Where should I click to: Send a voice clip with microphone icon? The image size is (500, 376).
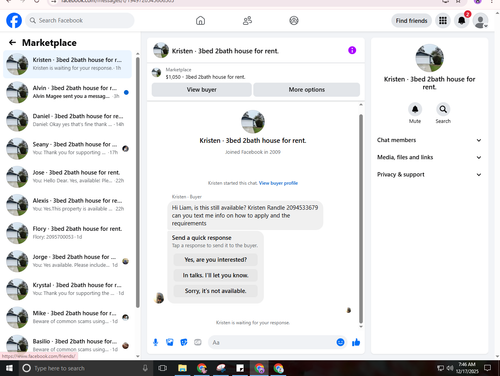click(155, 342)
